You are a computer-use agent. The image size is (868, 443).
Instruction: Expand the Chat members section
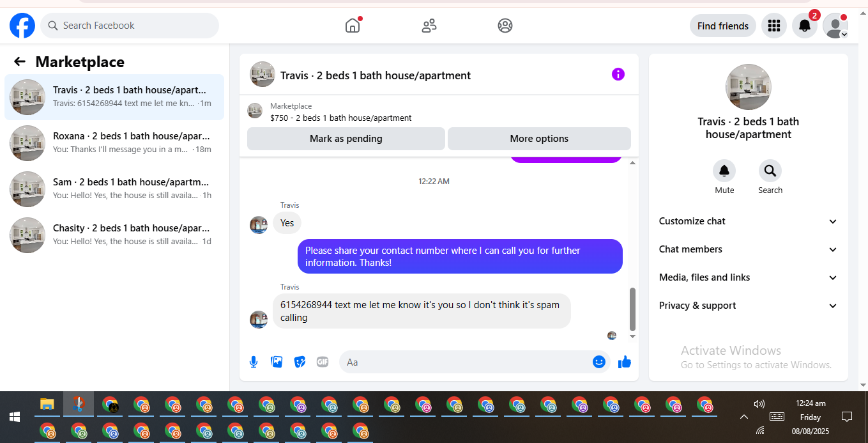[748, 249]
